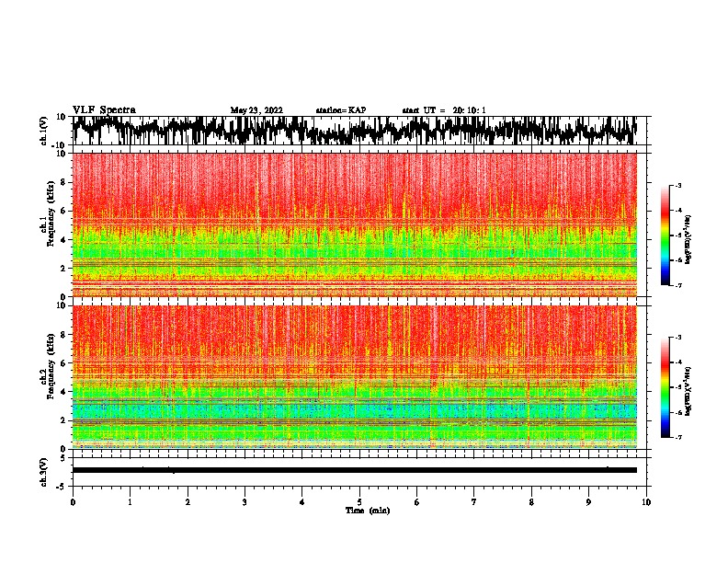Click the ch.2 spectrogram panel
The image size is (728, 563).
coord(355,377)
